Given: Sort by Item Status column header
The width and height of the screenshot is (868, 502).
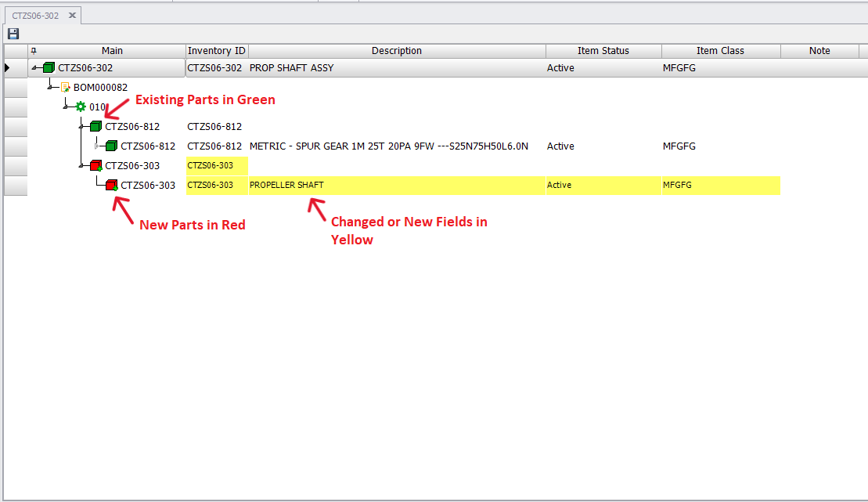Looking at the screenshot, I should pos(603,51).
